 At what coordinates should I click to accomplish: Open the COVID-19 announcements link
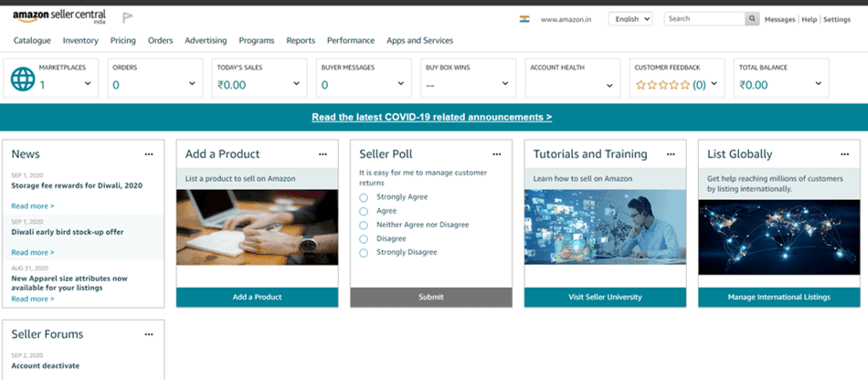432,117
